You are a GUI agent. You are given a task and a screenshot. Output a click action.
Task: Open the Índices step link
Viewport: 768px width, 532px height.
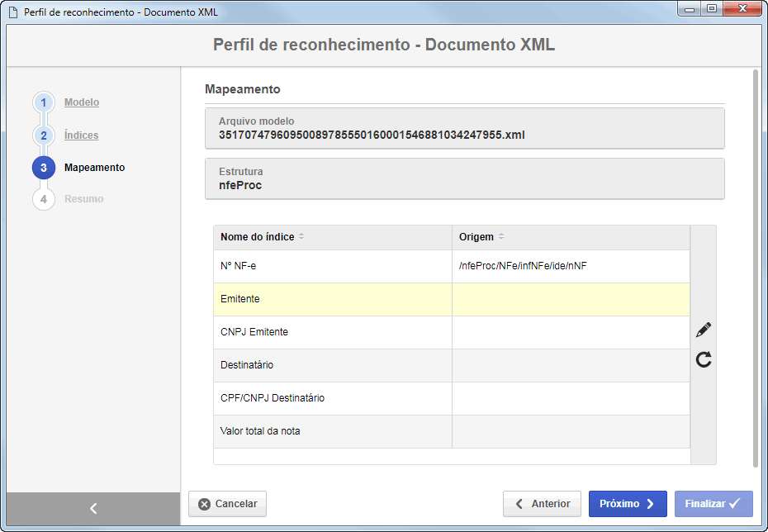[81, 135]
